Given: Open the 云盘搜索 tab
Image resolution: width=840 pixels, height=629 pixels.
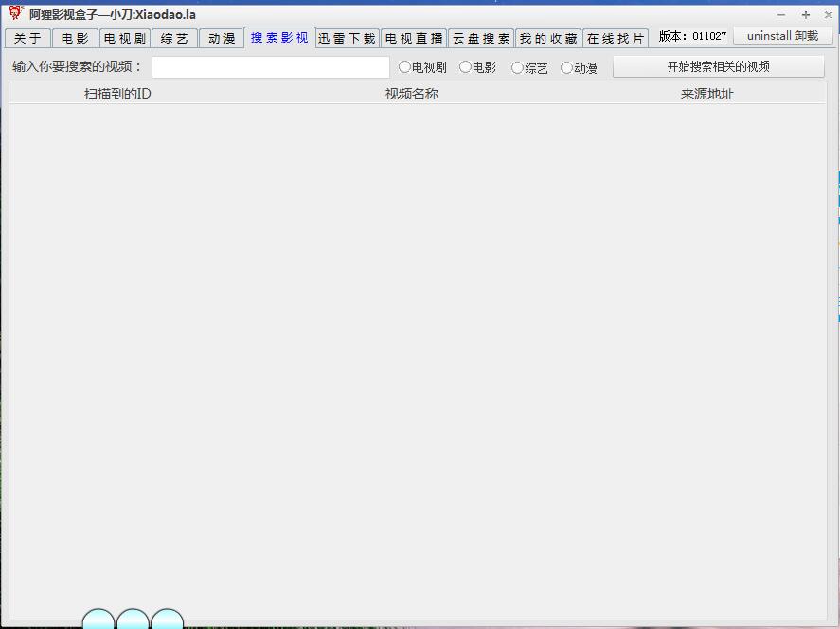Looking at the screenshot, I should tap(481, 39).
